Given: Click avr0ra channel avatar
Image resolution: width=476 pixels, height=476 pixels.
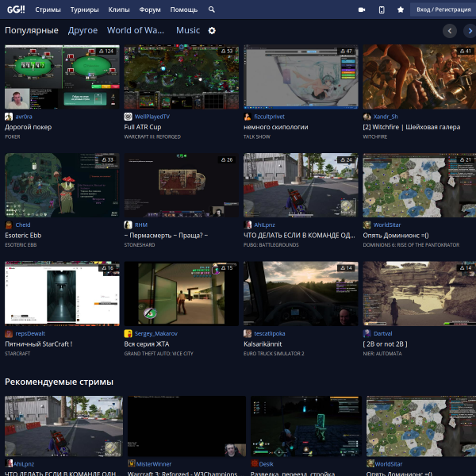Looking at the screenshot, I should point(9,117).
